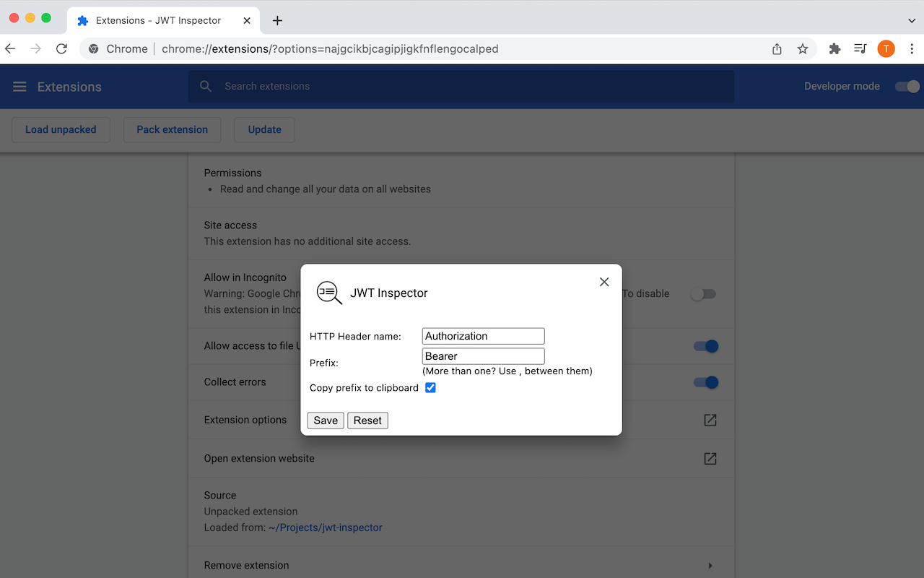The image size is (924, 578).
Task: Click the JWT Inspector magnifier logo
Action: (x=329, y=293)
